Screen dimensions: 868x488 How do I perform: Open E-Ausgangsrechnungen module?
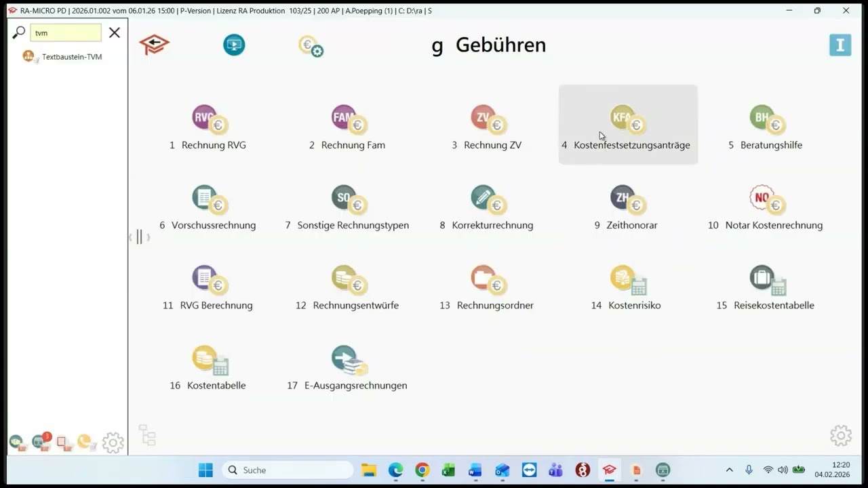click(x=347, y=367)
